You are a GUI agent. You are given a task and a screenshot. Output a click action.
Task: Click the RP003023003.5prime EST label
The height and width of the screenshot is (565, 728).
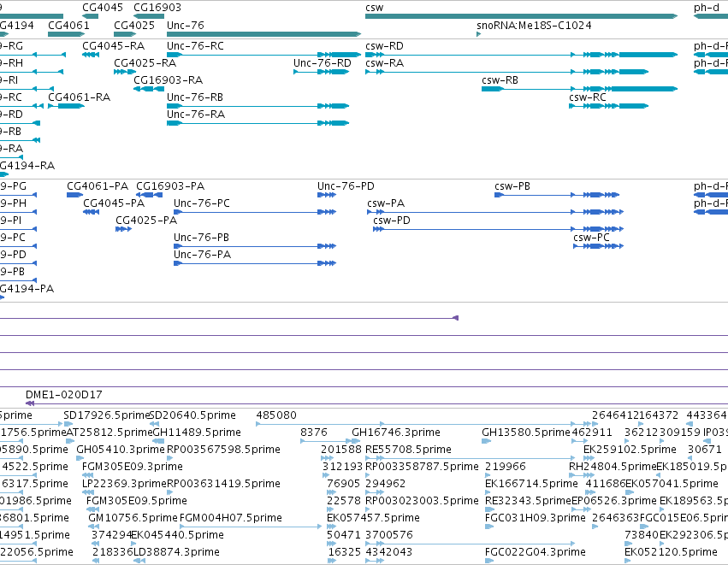422,501
